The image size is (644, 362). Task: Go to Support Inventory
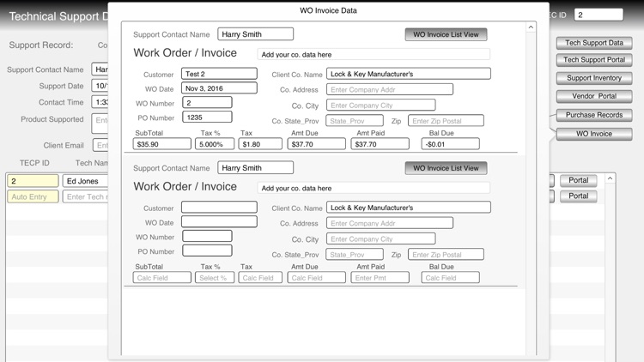click(x=594, y=78)
